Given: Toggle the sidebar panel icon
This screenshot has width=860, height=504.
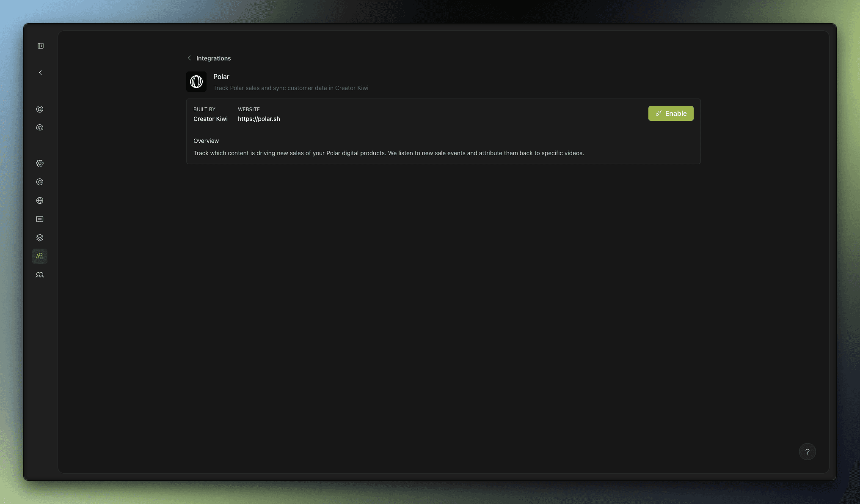Looking at the screenshot, I should [x=41, y=46].
